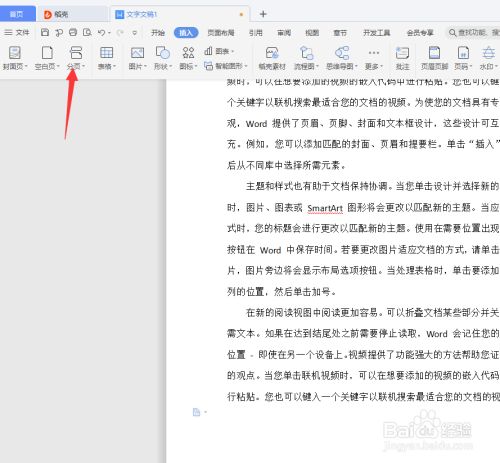
Task: Click the 稻壳素材 materials icon
Action: [272, 53]
